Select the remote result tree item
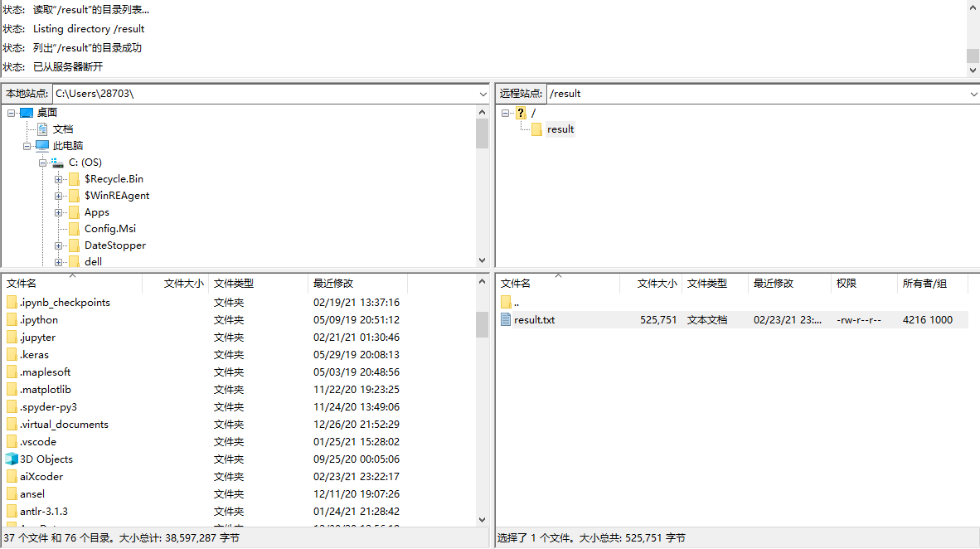Image resolution: width=980 pixels, height=549 pixels. click(x=560, y=129)
